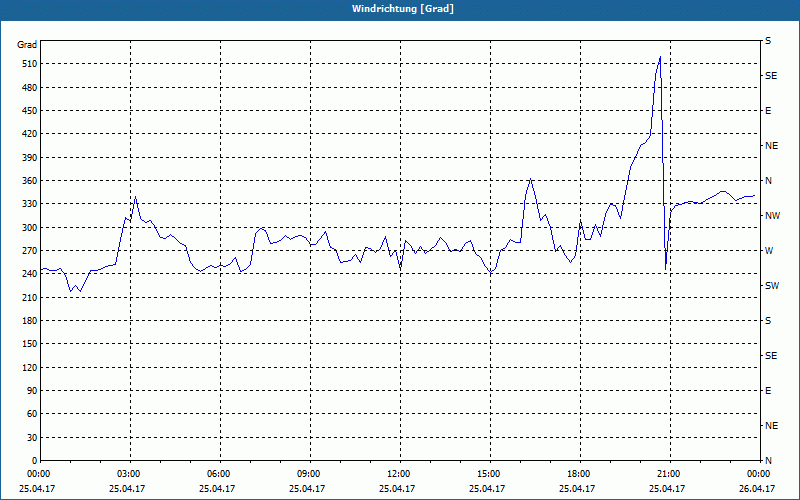The width and height of the screenshot is (800, 500).
Task: Select the N compass label beside 360
Action: click(x=768, y=181)
